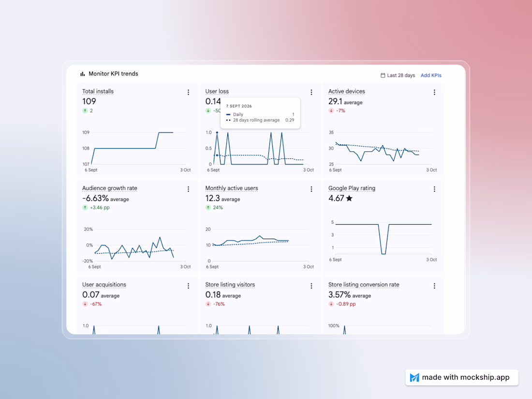Open Store listing conversion rate menu

coord(434,286)
